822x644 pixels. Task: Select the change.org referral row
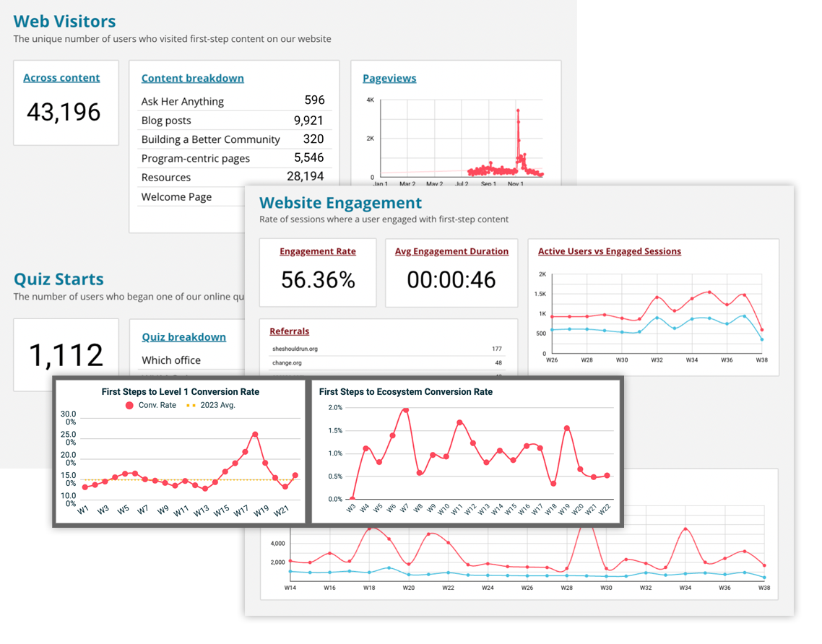point(387,362)
